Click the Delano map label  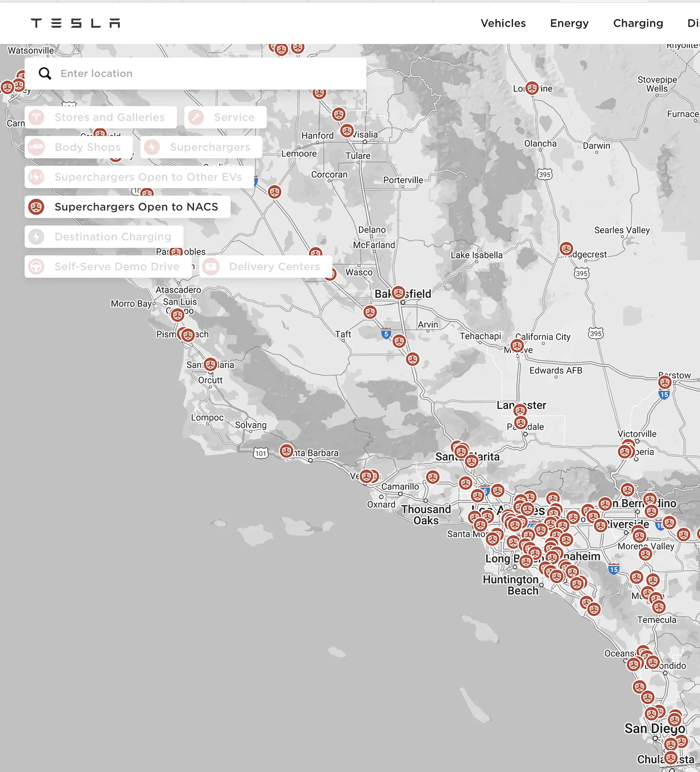click(372, 230)
